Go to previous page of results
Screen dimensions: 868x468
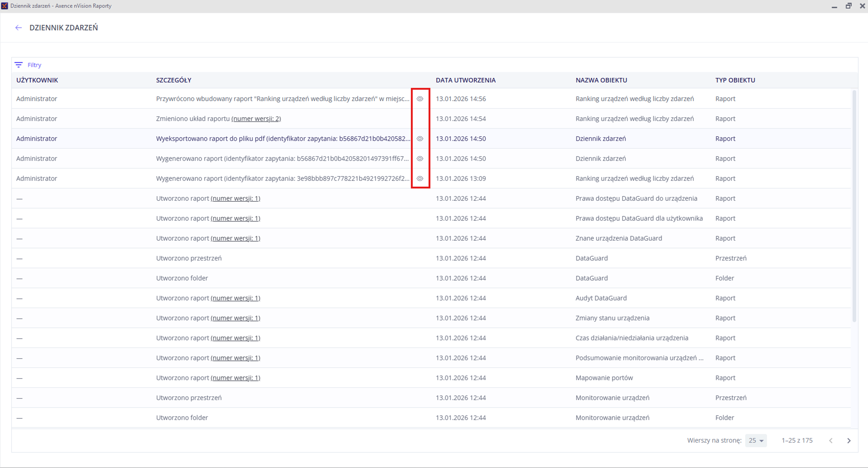tap(831, 440)
